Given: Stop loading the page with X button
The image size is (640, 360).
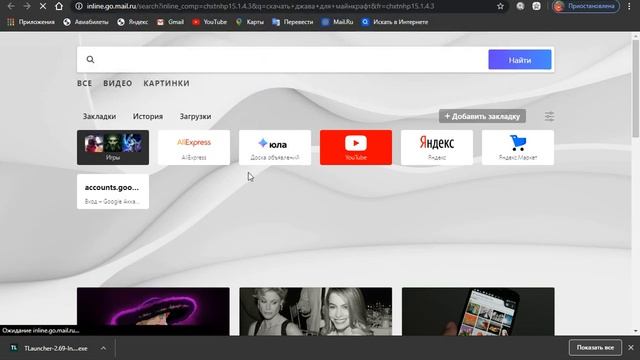Looking at the screenshot, I should pyautogui.click(x=43, y=6).
